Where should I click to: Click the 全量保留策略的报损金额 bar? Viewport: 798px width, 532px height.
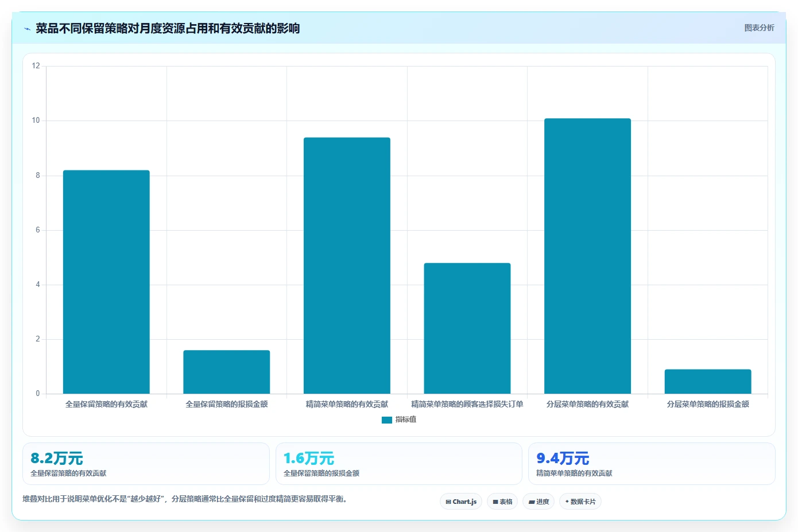pos(227,372)
